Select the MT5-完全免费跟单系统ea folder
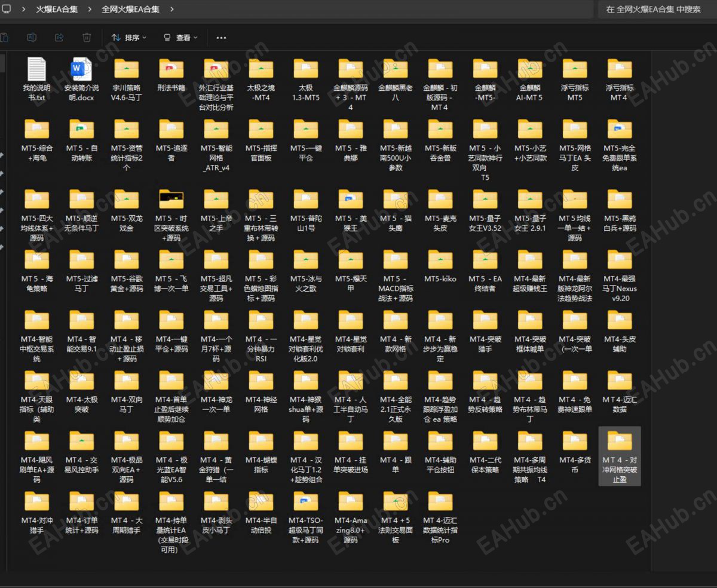717x588 pixels. click(619, 146)
